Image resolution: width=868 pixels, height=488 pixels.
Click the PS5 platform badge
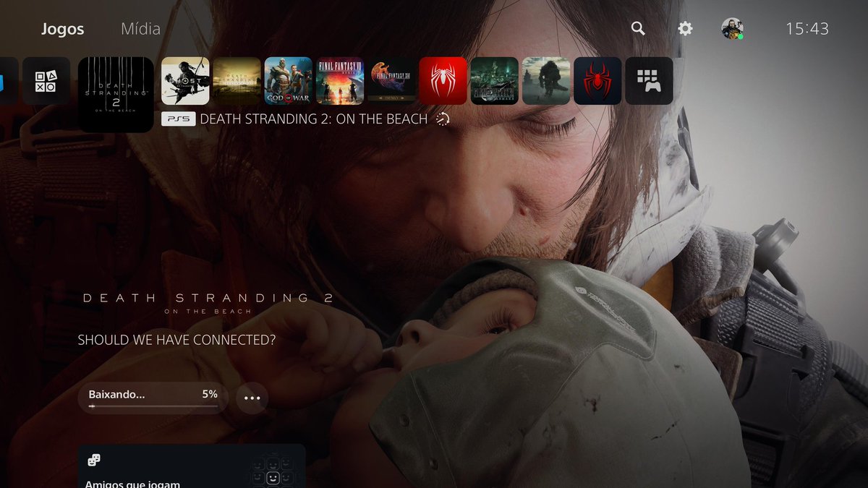coord(178,119)
